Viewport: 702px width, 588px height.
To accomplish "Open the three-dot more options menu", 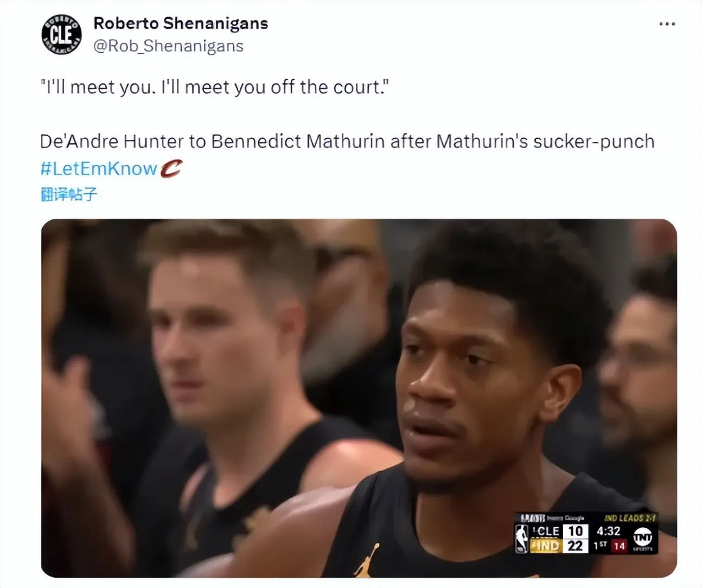I will [667, 24].
